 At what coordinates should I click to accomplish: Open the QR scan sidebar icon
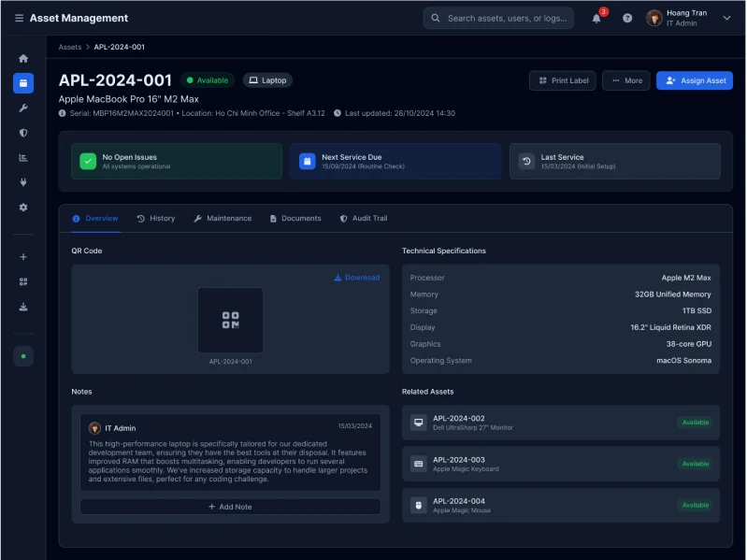pyautogui.click(x=23, y=282)
